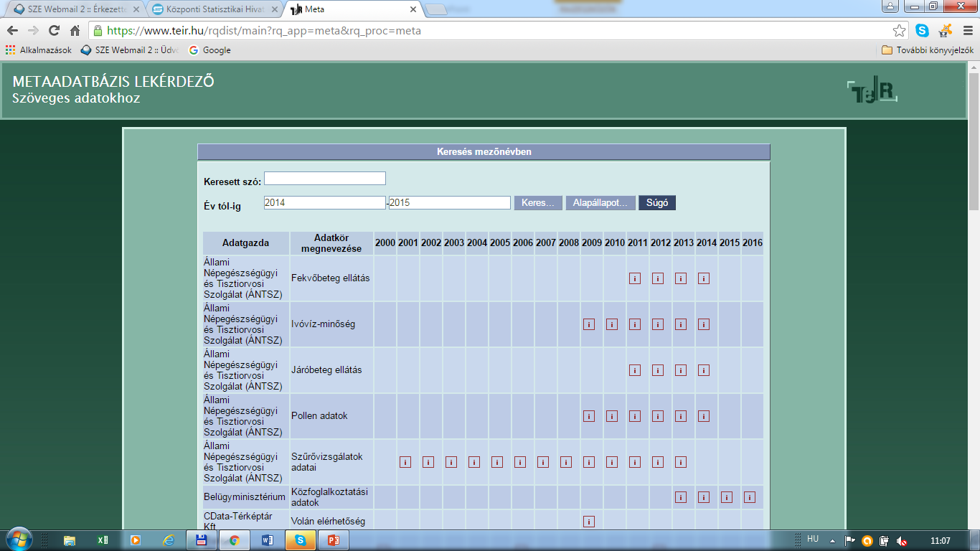Image resolution: width=980 pixels, height=551 pixels.
Task: Open Internet Explorer from the taskbar
Action: (169, 540)
